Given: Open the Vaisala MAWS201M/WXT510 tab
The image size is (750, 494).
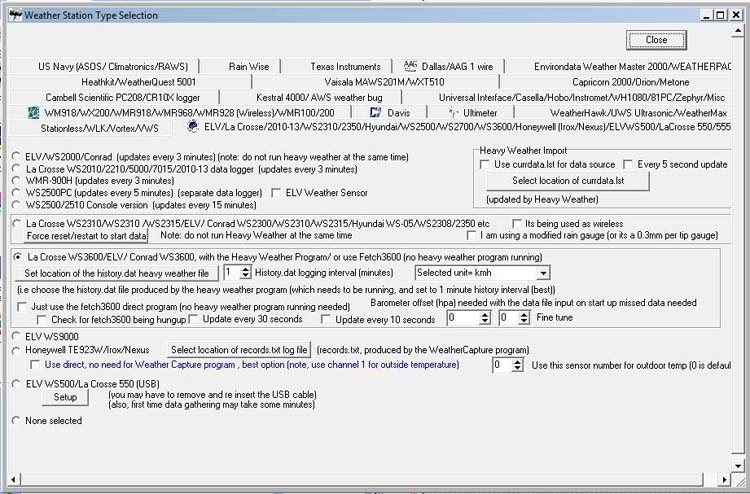Looking at the screenshot, I should pos(384,82).
